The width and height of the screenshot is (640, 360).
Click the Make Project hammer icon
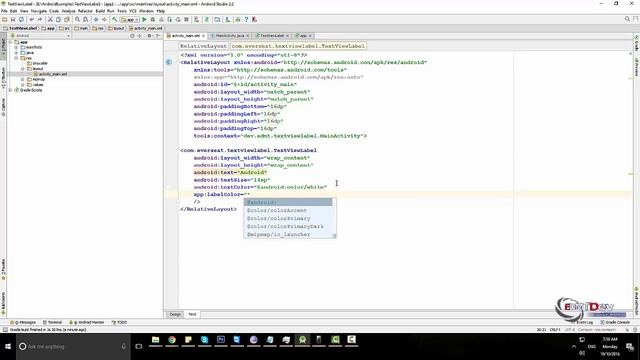[x=115, y=20]
